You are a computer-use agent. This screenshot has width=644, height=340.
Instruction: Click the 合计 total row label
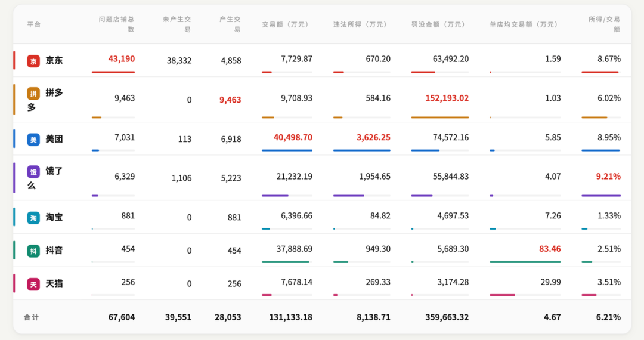pos(32,317)
